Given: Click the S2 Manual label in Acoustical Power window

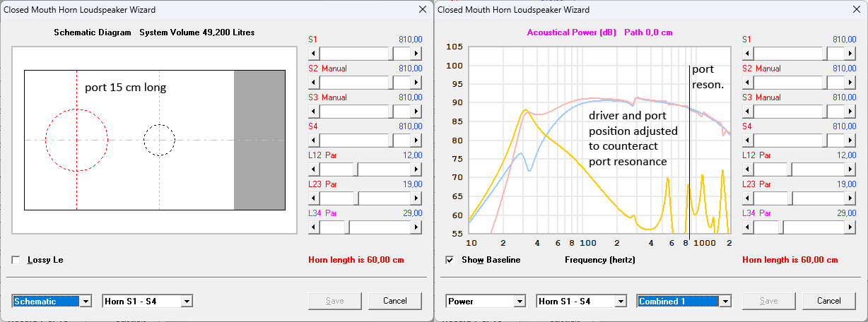Looking at the screenshot, I should tap(761, 68).
